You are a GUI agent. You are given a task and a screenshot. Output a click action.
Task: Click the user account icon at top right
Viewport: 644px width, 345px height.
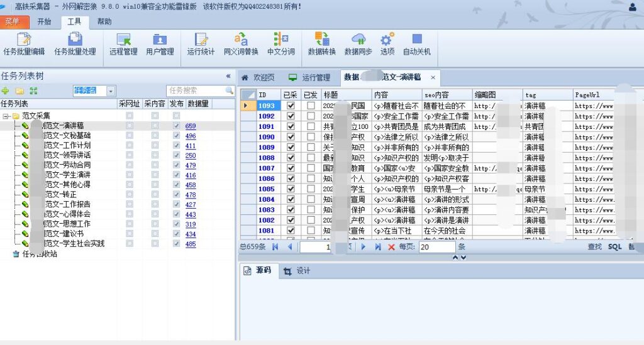pos(633,7)
